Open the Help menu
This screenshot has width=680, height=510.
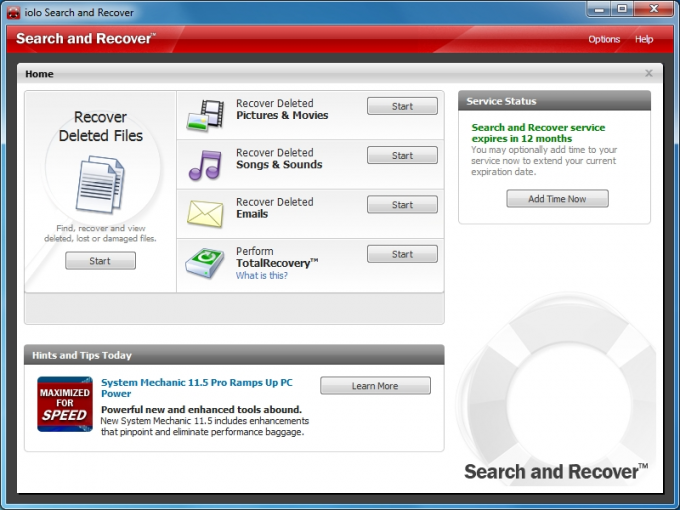(x=644, y=39)
